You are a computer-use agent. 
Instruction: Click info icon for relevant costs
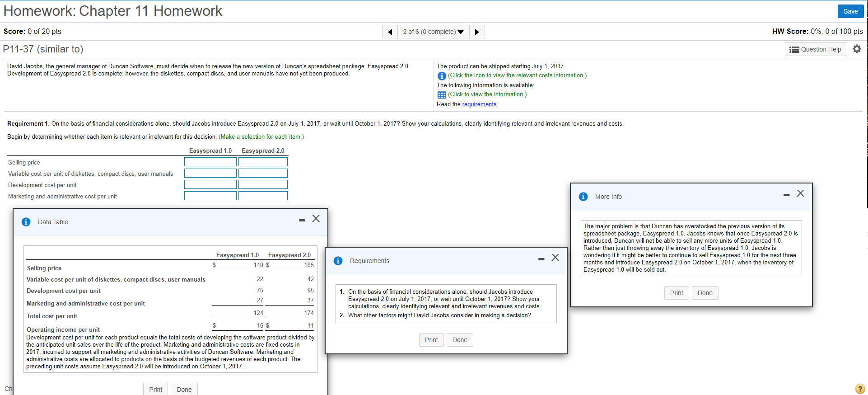click(x=442, y=76)
